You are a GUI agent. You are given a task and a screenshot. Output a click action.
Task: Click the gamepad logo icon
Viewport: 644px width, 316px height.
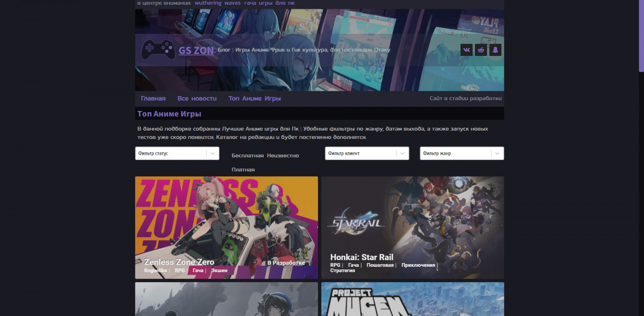[158, 50]
